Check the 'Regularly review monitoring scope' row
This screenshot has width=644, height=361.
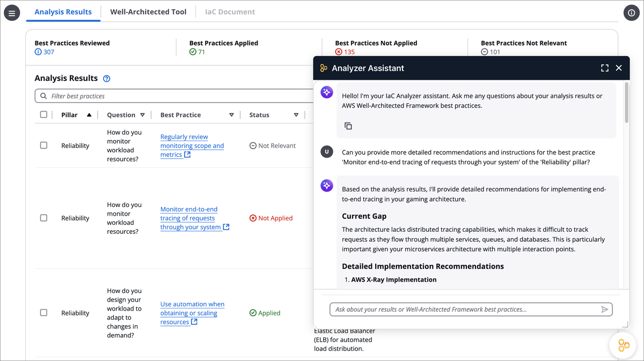pos(43,145)
